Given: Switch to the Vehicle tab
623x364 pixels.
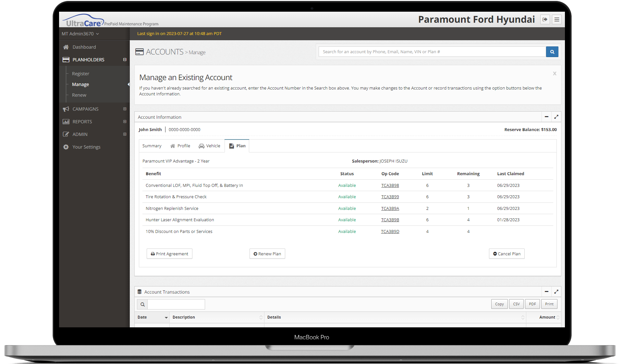Looking at the screenshot, I should pyautogui.click(x=209, y=146).
